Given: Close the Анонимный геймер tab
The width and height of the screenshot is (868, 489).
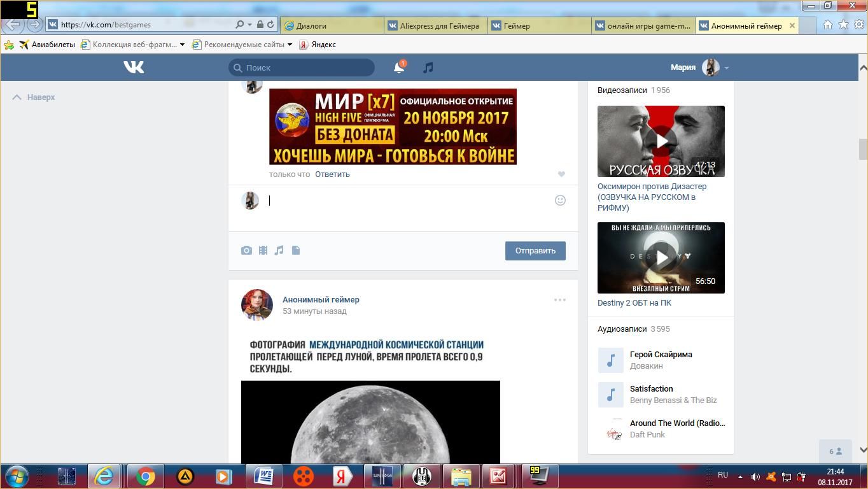Looking at the screenshot, I should (792, 25).
